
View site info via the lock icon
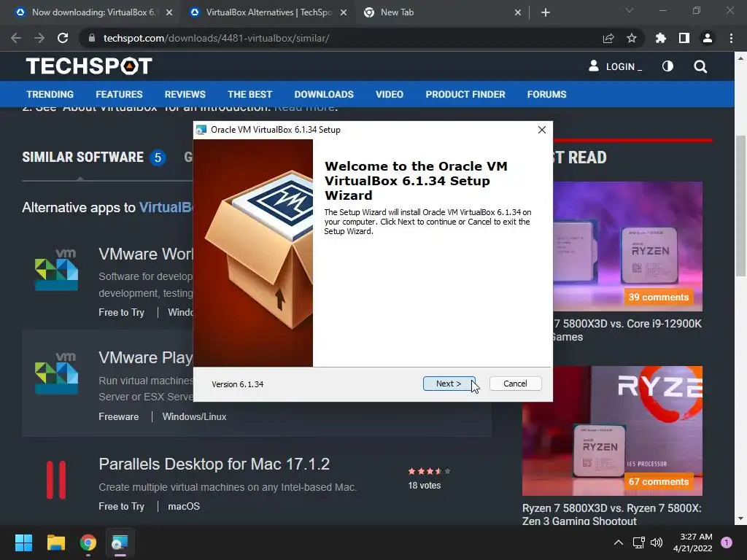[x=92, y=38]
